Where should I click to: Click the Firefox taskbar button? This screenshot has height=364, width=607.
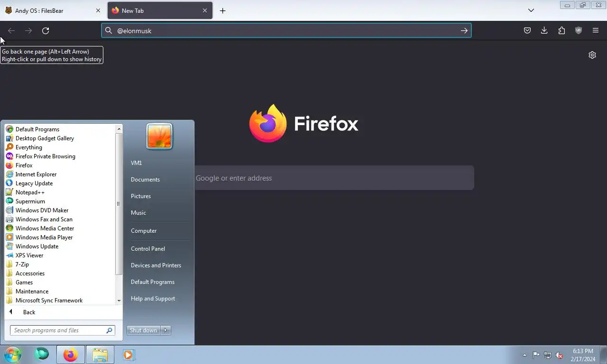(x=71, y=355)
